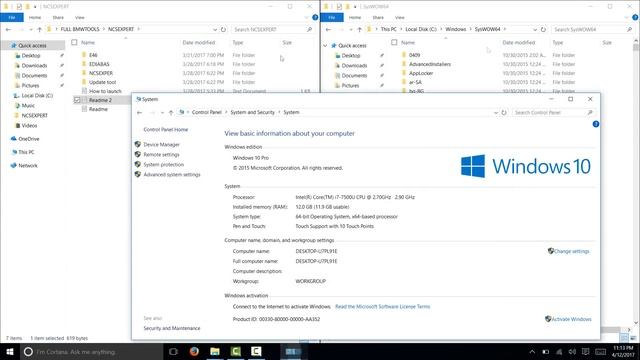This screenshot has width=640, height=360.
Task: Sort NCSEXPERT files by Date modified
Action: (199, 42)
